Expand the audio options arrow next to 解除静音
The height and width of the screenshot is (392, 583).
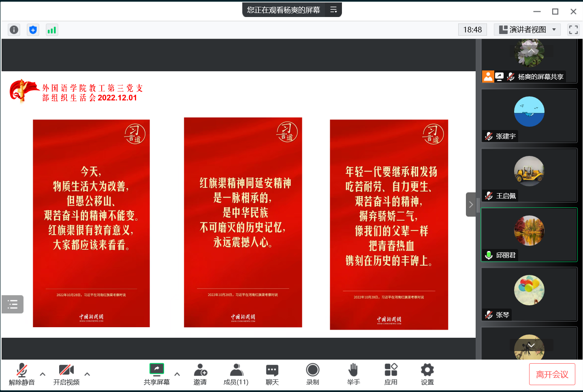click(x=43, y=374)
